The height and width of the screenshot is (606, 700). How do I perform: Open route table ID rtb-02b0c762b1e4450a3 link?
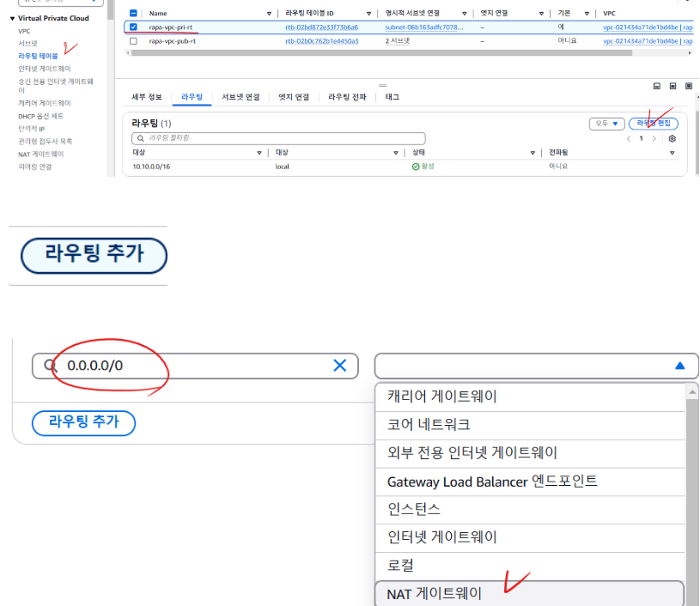tap(321, 41)
